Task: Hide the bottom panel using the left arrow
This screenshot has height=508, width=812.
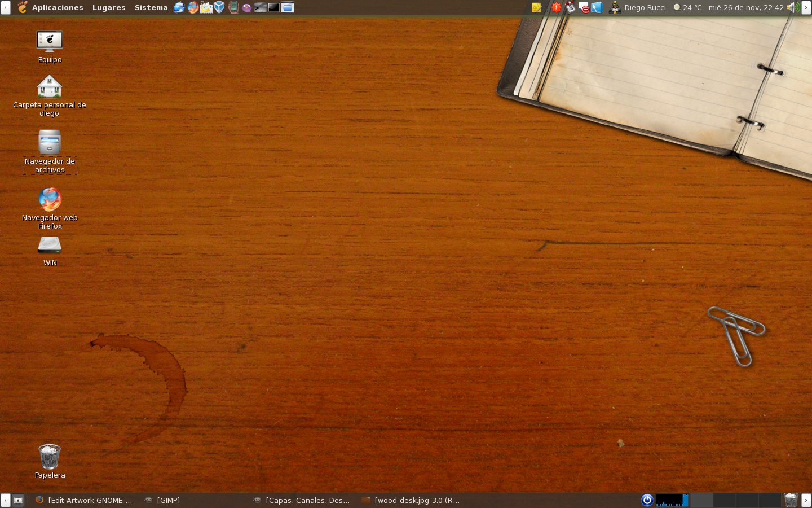Action: pos(5,500)
